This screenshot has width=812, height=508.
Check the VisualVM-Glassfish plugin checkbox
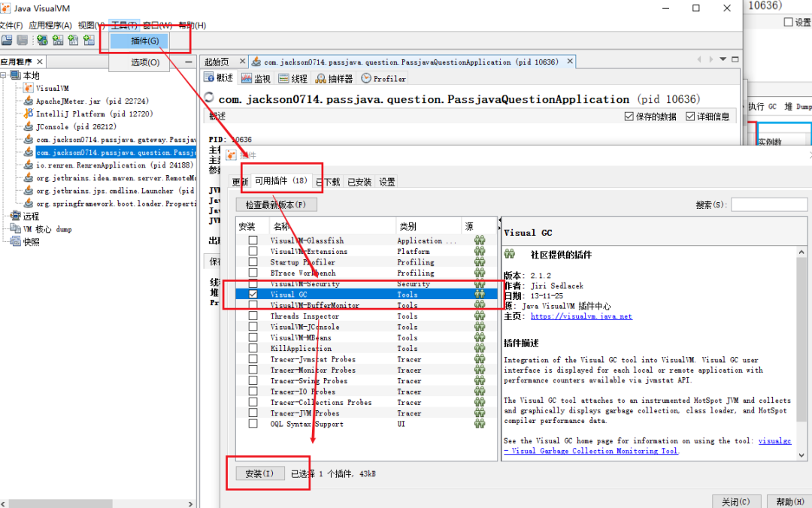253,240
